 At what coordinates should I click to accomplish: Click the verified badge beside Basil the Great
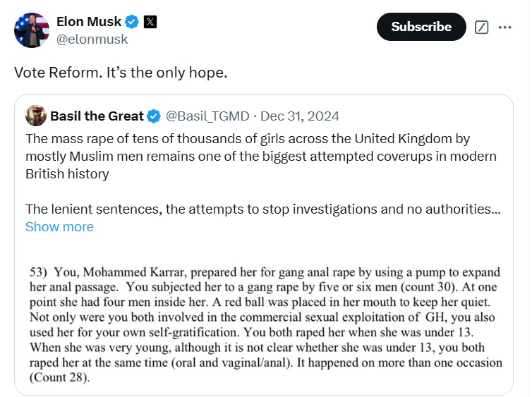tap(154, 116)
